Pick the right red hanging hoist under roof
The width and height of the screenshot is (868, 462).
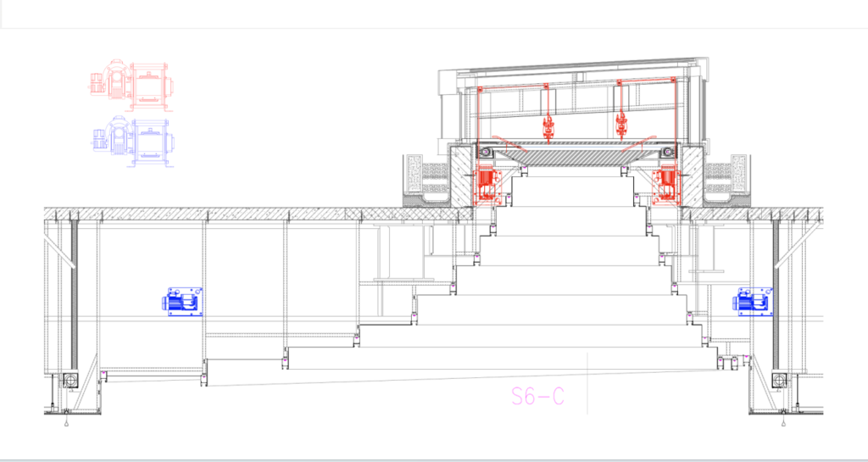(621, 124)
